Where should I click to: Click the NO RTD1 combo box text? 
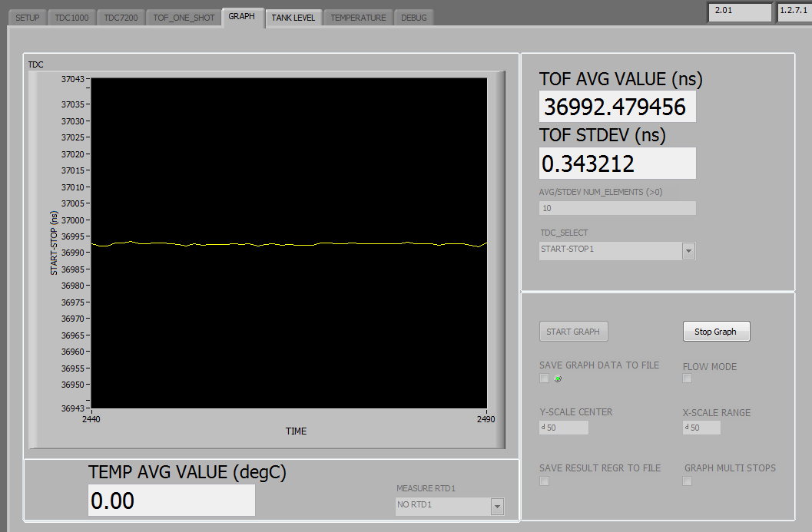tap(414, 504)
